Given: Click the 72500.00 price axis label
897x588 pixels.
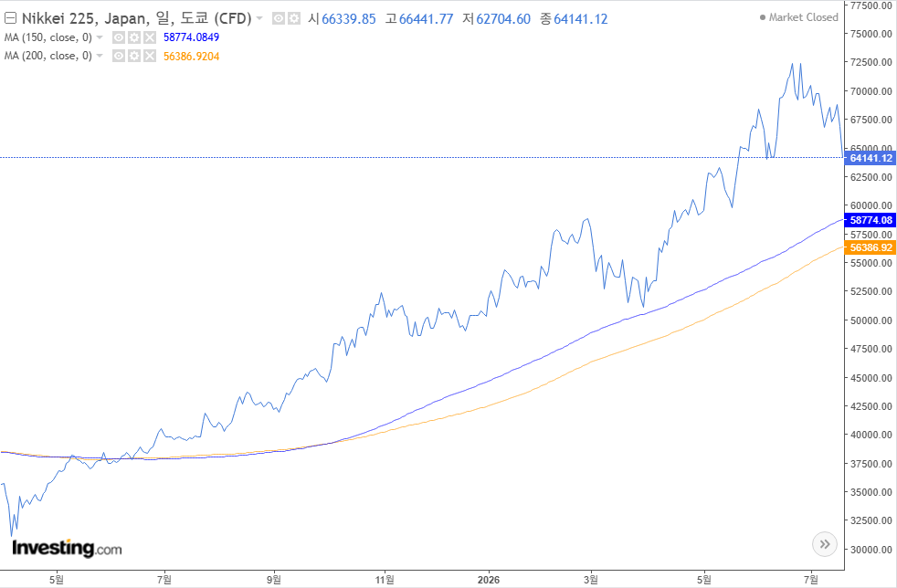Looking at the screenshot, I should pyautogui.click(x=871, y=62).
